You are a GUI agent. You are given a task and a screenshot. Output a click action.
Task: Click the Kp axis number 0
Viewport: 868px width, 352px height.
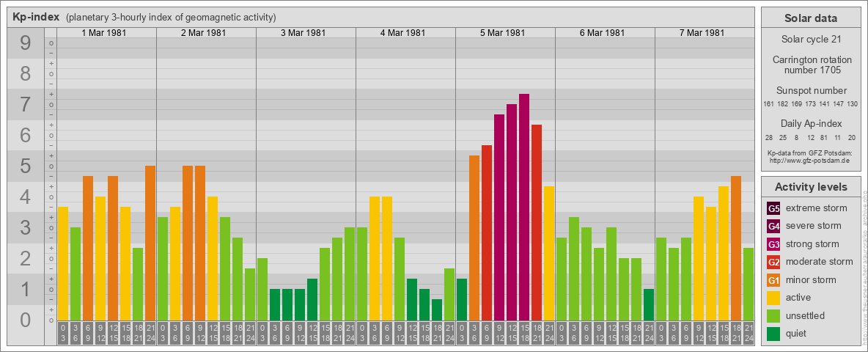(25, 320)
